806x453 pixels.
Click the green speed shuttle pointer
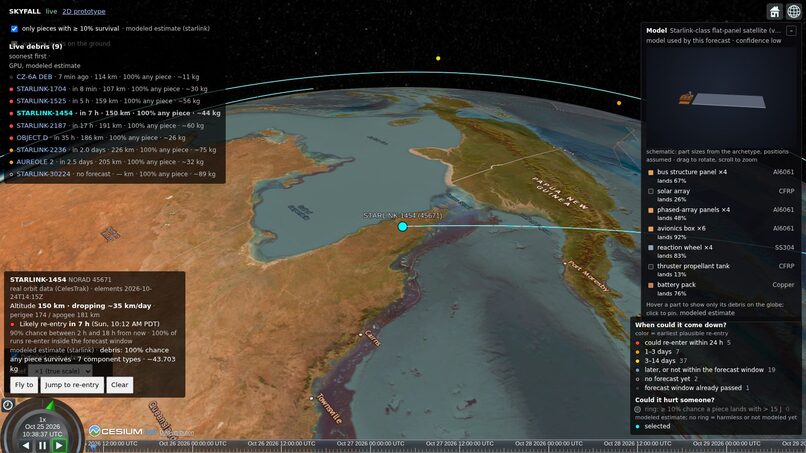coord(50,406)
